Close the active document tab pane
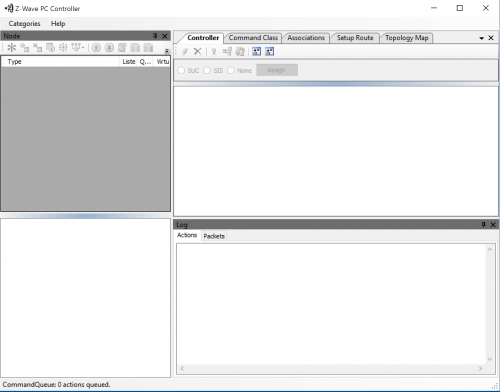Viewport: 500px width, 392px height. pos(491,38)
